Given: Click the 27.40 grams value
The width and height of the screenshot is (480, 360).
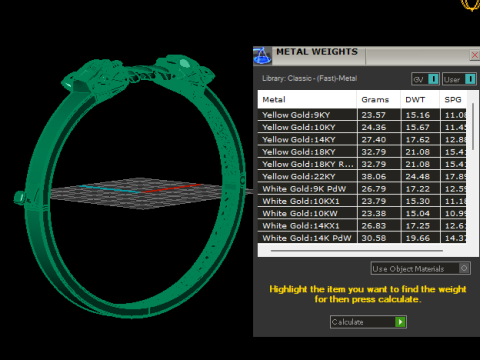Looking at the screenshot, I should 374,140.
